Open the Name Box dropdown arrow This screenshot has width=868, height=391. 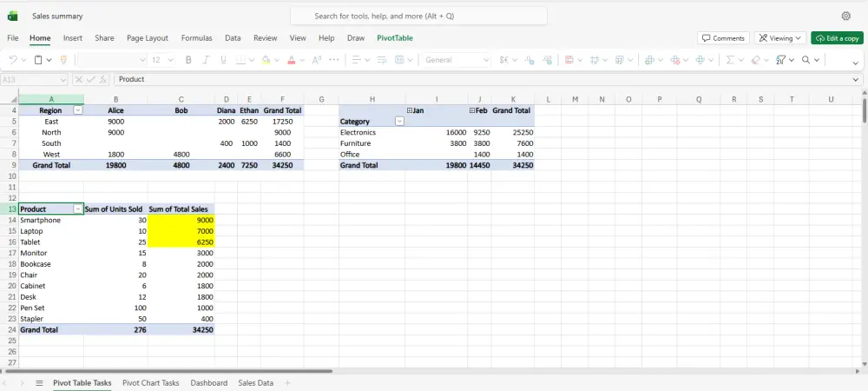[62, 80]
